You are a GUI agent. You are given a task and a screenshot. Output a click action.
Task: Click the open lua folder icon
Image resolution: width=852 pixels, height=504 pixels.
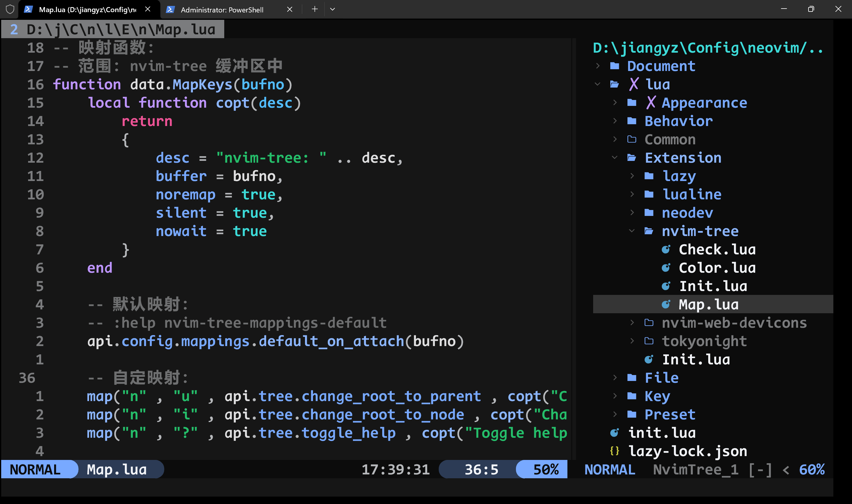(615, 84)
